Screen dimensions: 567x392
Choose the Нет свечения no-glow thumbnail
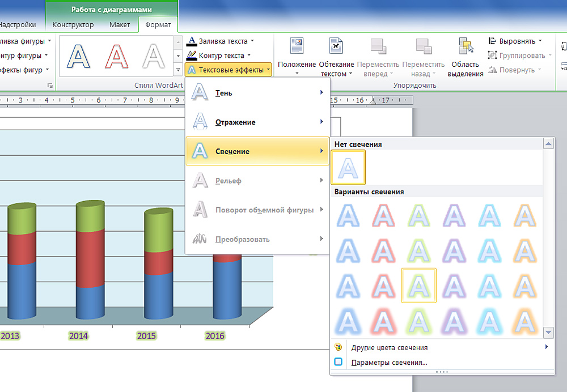348,168
